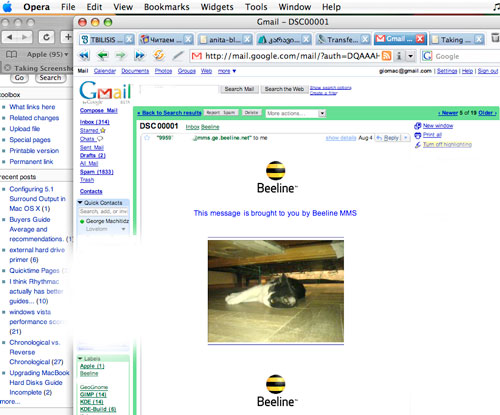This screenshot has height=415, width=500.
Task: Open the chat status dropdown under George Machitidze
Action: pos(123,229)
